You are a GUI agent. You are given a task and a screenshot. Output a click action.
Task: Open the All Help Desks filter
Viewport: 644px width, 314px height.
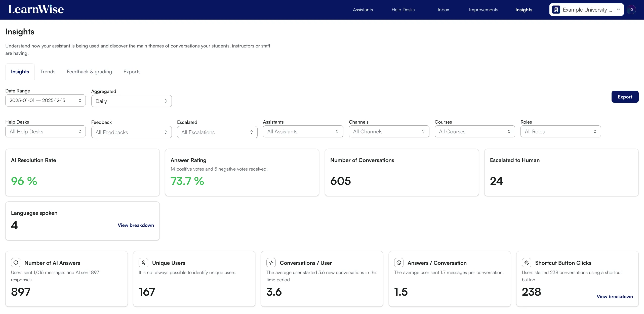point(45,132)
